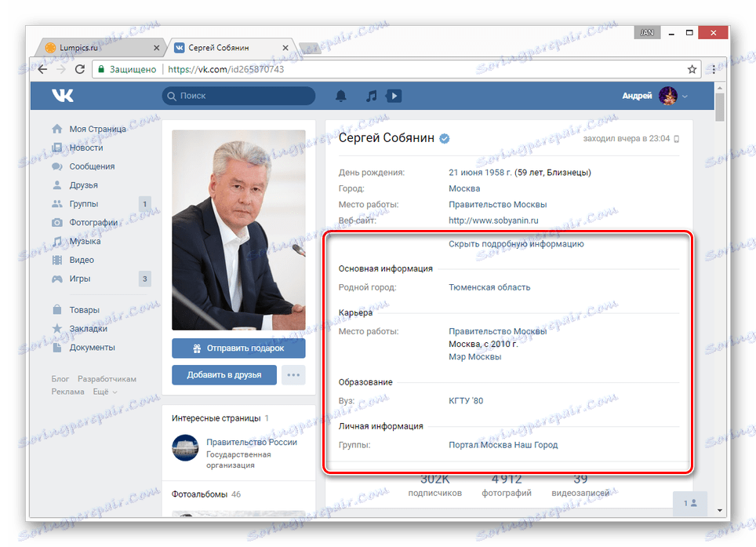756x547 pixels.
Task: Click the star icon beside Закладки
Action: click(57, 329)
